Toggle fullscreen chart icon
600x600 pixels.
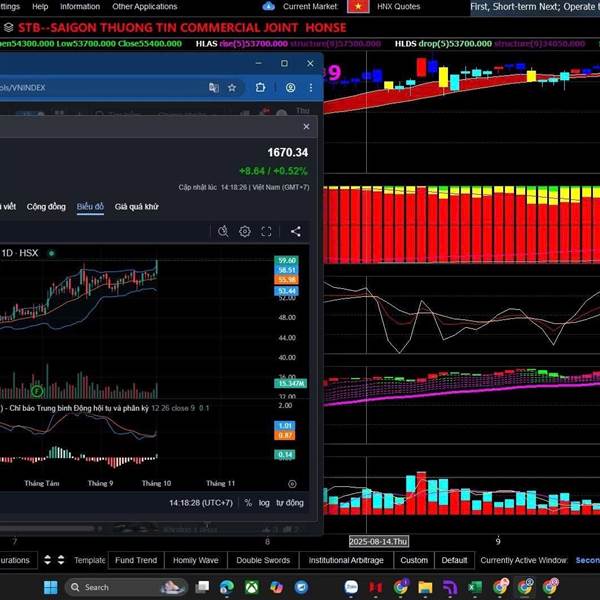(x=266, y=231)
